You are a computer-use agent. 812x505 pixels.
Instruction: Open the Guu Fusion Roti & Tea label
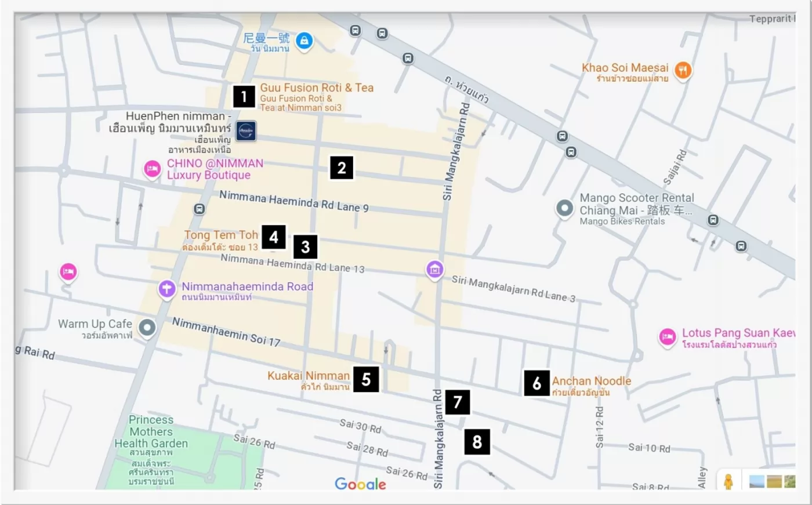coord(316,88)
